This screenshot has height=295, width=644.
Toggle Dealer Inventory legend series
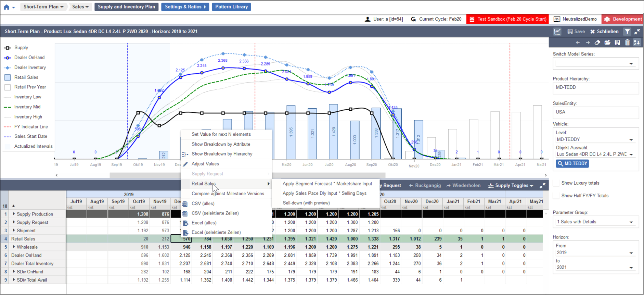(25, 67)
